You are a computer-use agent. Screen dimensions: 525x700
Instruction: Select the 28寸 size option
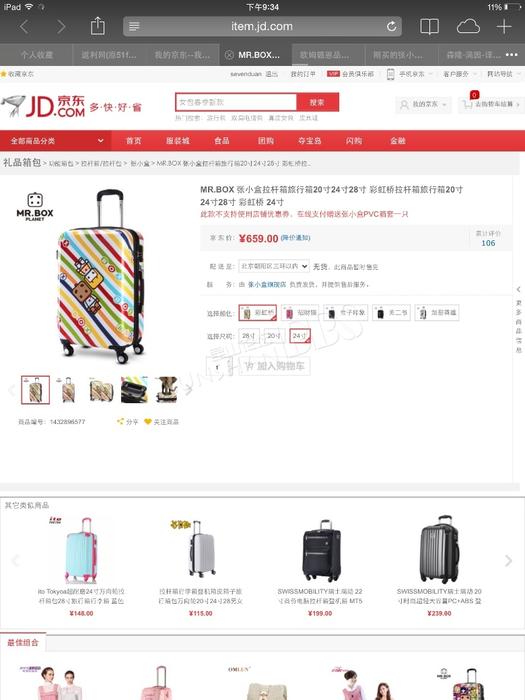pyautogui.click(x=249, y=336)
